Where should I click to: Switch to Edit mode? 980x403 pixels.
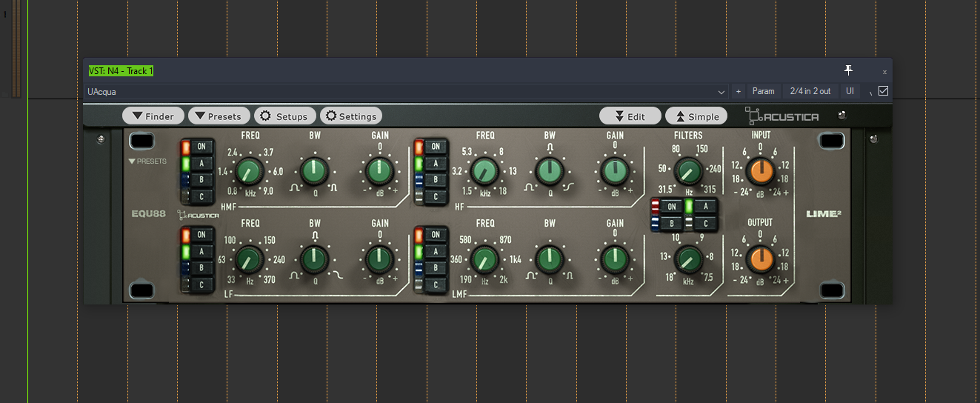coord(630,116)
